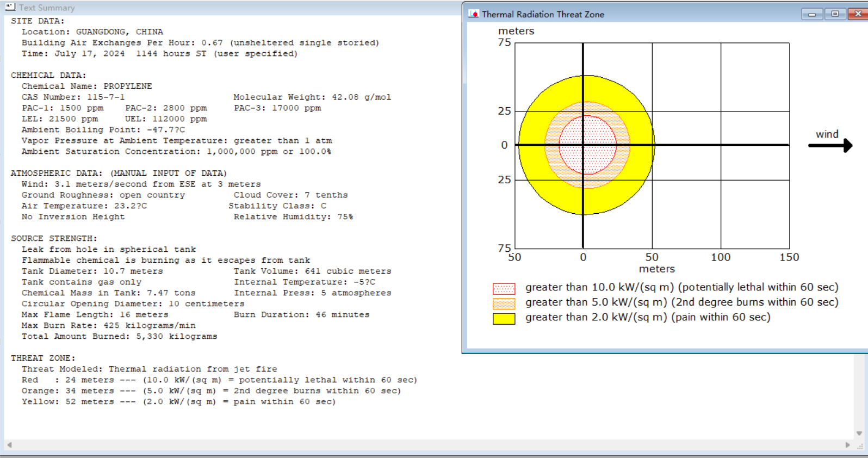
Task: Click 'Location: GUANGDONG, CHINA' line
Action: tap(92, 32)
